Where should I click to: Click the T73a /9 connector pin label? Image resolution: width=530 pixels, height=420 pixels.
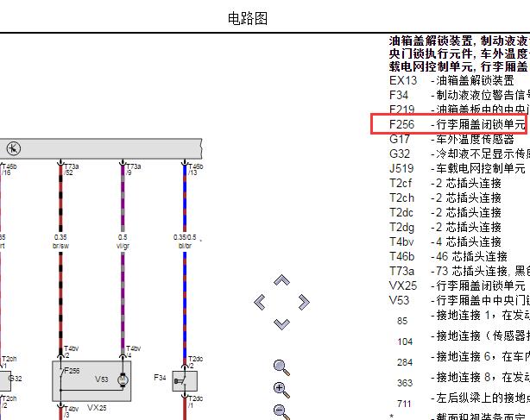134,170
